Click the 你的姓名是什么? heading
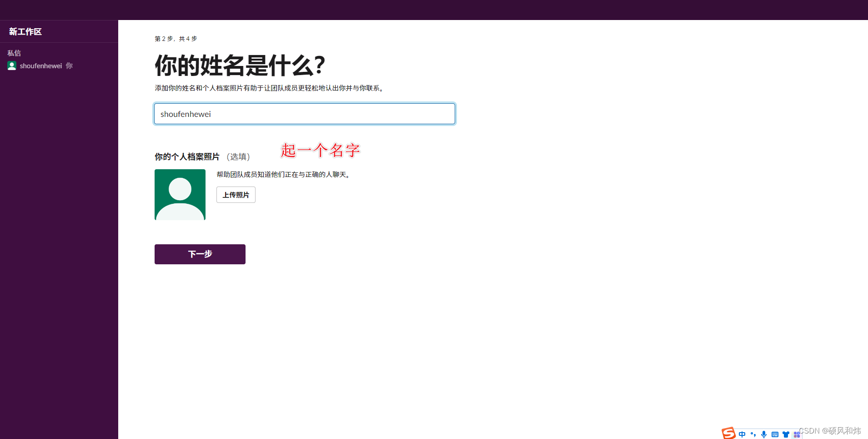This screenshot has height=439, width=868. [x=240, y=65]
